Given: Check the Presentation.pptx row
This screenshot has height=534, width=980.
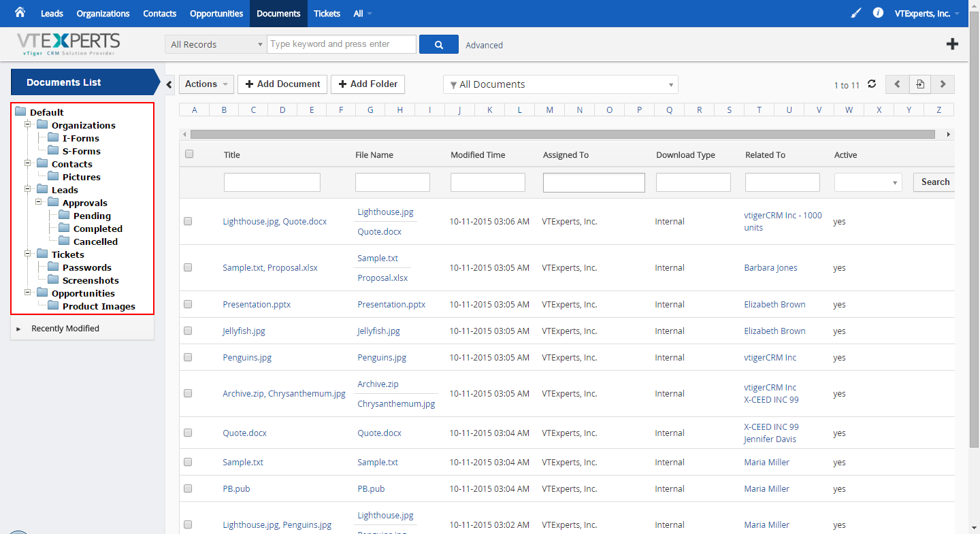Looking at the screenshot, I should pyautogui.click(x=188, y=304).
